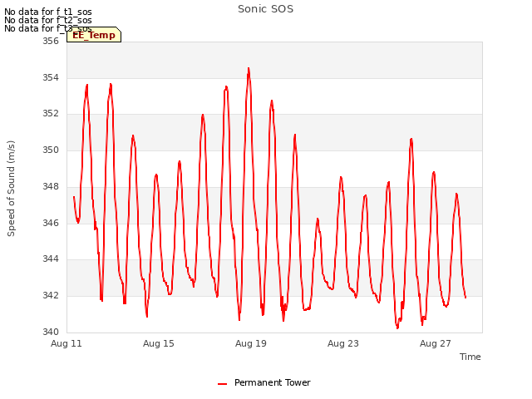Click the 348 y-axis tick label
Screen dimensions: 532x399
[51, 186]
